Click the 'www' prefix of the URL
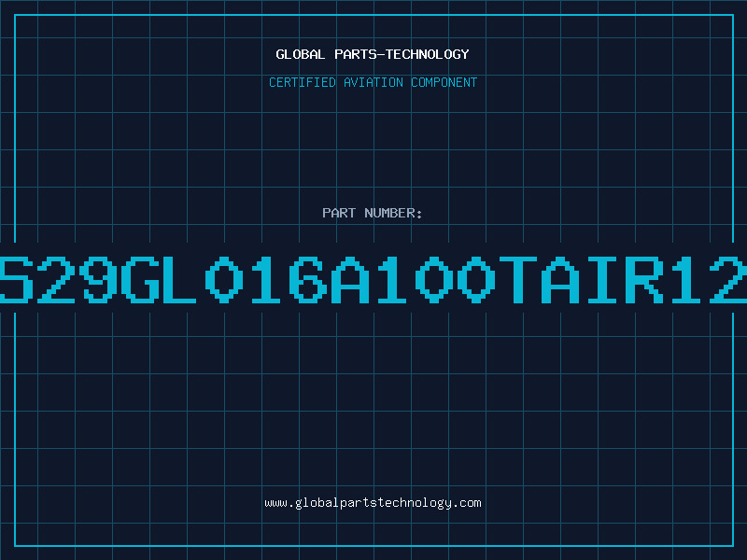 [x=276, y=503]
